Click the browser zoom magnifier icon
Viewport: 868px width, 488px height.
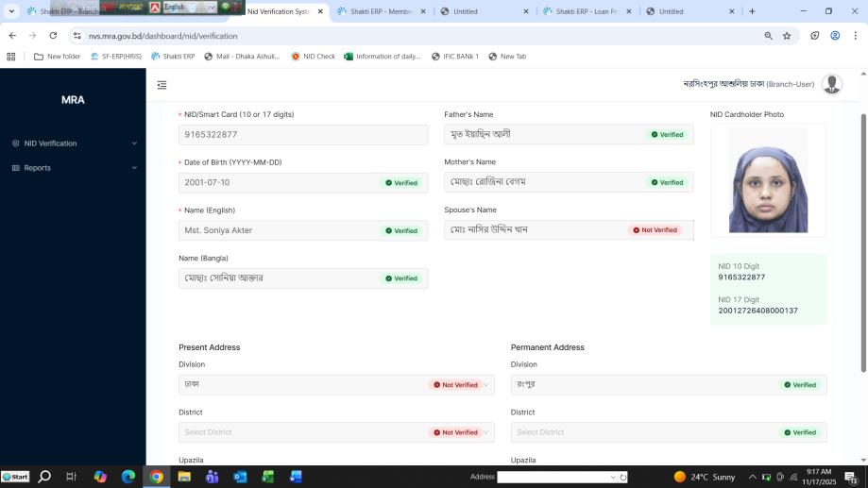pyautogui.click(x=768, y=36)
